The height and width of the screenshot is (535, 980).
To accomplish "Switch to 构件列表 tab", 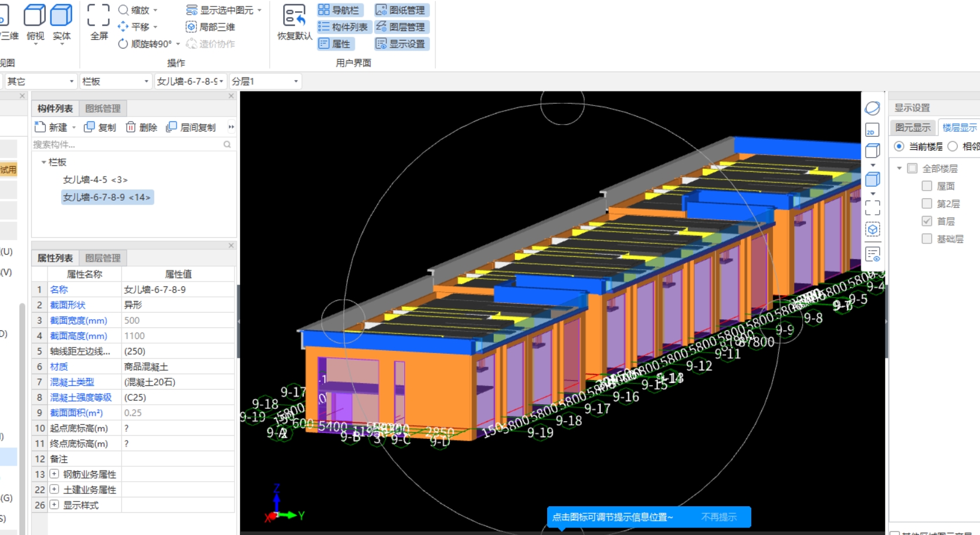I will [x=55, y=109].
